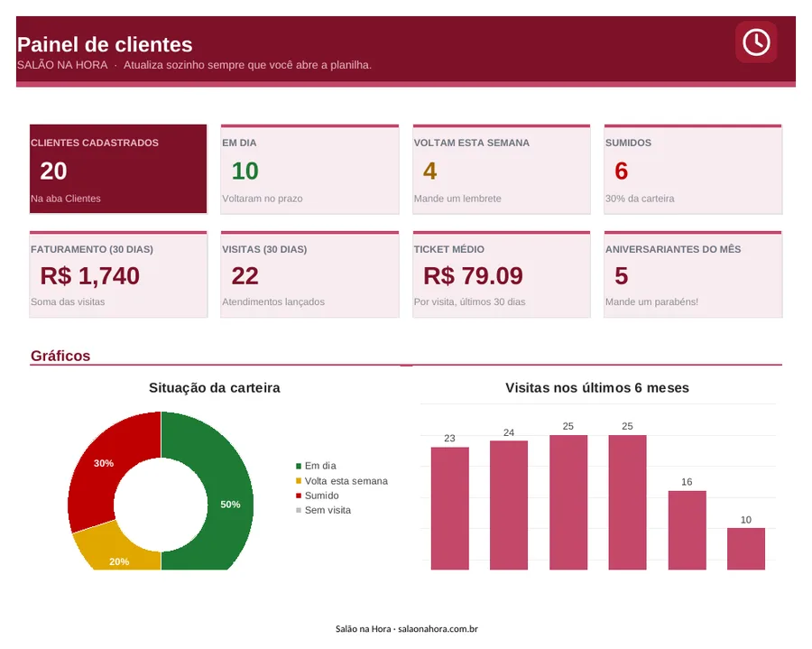This screenshot has height=649, width=812.
Task: Click the 'Painel de clientes' title
Action: 105,44
